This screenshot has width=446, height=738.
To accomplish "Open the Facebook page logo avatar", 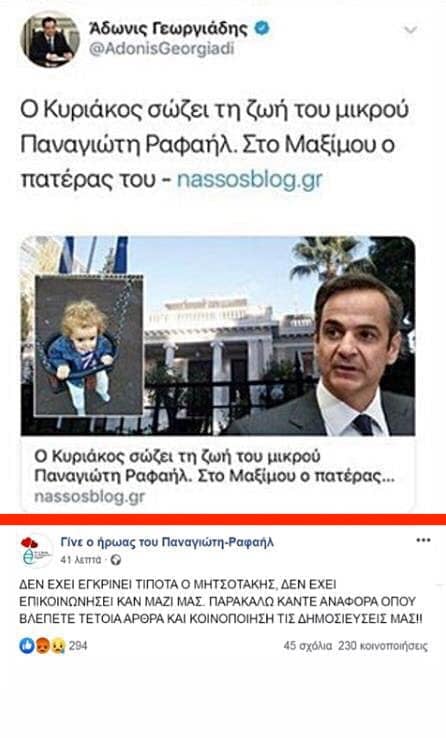I will [x=37, y=550].
